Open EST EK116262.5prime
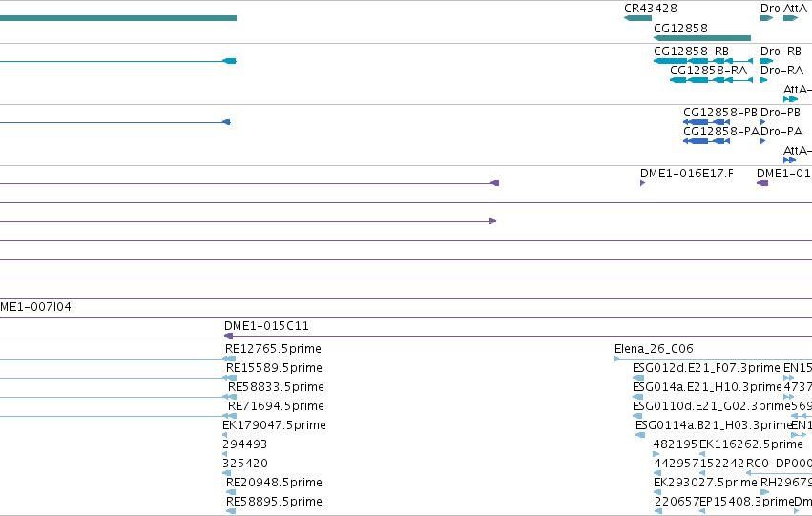This screenshot has height=516, width=812. coord(752,444)
